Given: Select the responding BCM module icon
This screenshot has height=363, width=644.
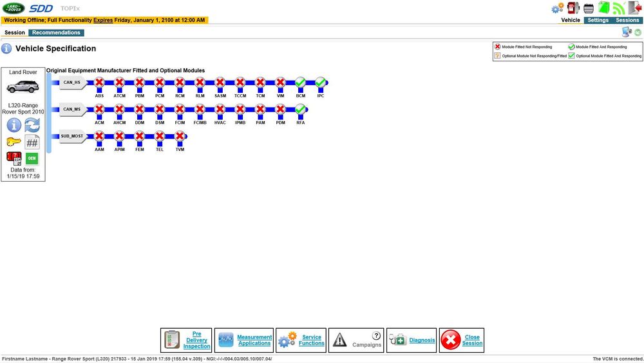Looking at the screenshot, I should pyautogui.click(x=300, y=83).
